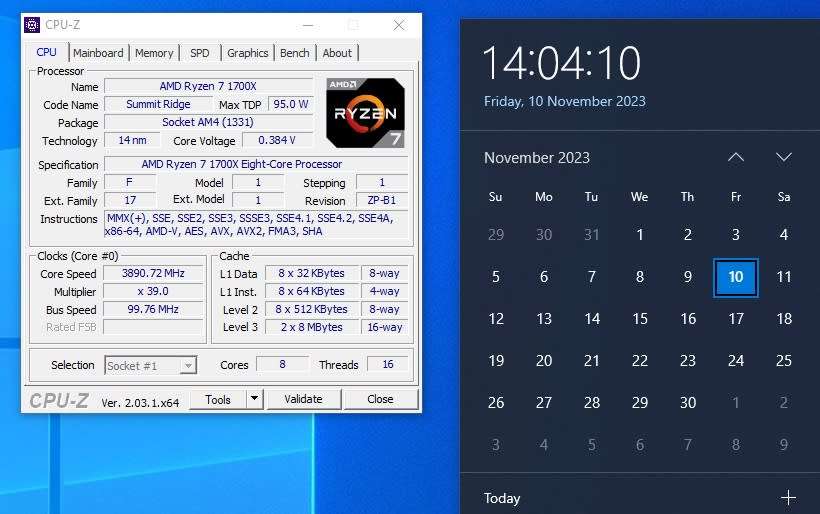This screenshot has width=820, height=514.
Task: Open the About tab
Action: click(337, 53)
